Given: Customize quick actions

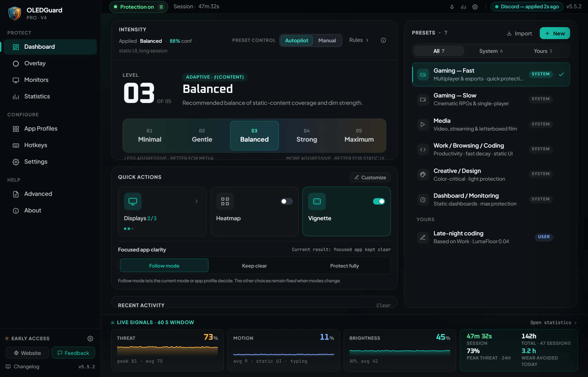Looking at the screenshot, I should tap(370, 177).
